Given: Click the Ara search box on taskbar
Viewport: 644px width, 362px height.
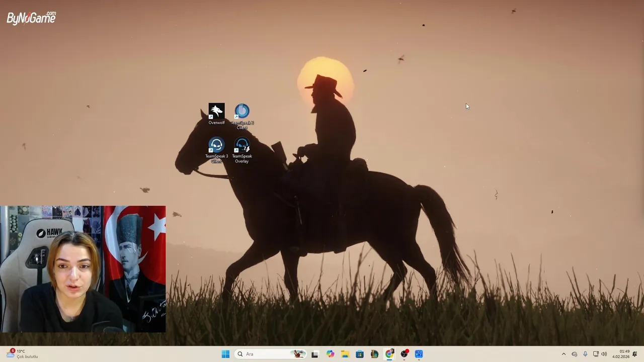Looking at the screenshot, I should (271, 354).
